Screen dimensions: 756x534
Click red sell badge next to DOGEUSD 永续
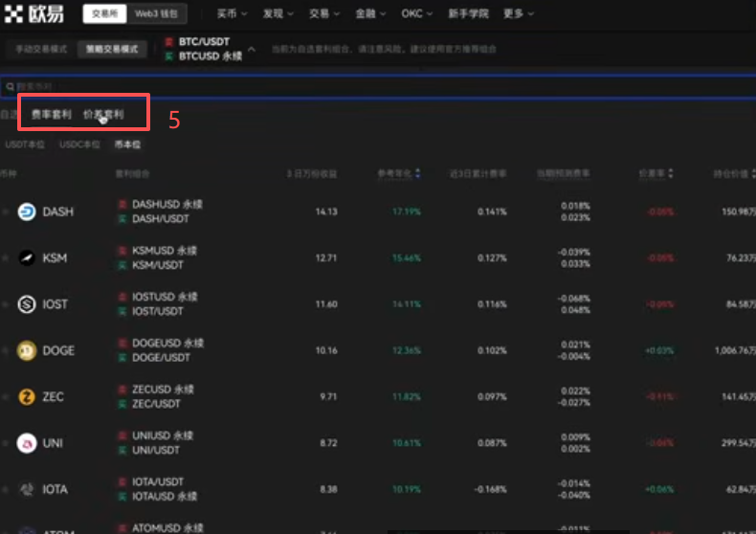point(122,344)
